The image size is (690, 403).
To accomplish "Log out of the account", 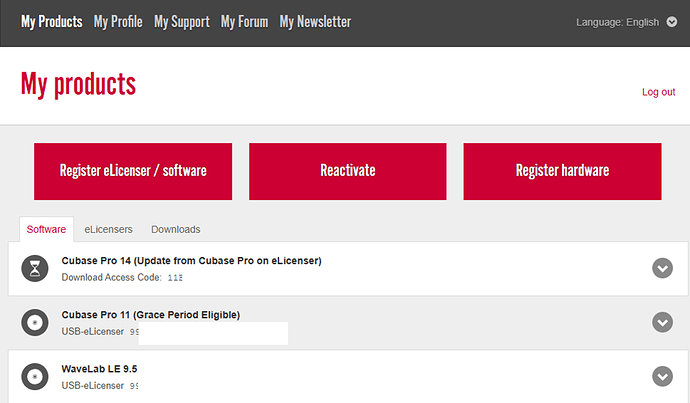I will [x=658, y=92].
